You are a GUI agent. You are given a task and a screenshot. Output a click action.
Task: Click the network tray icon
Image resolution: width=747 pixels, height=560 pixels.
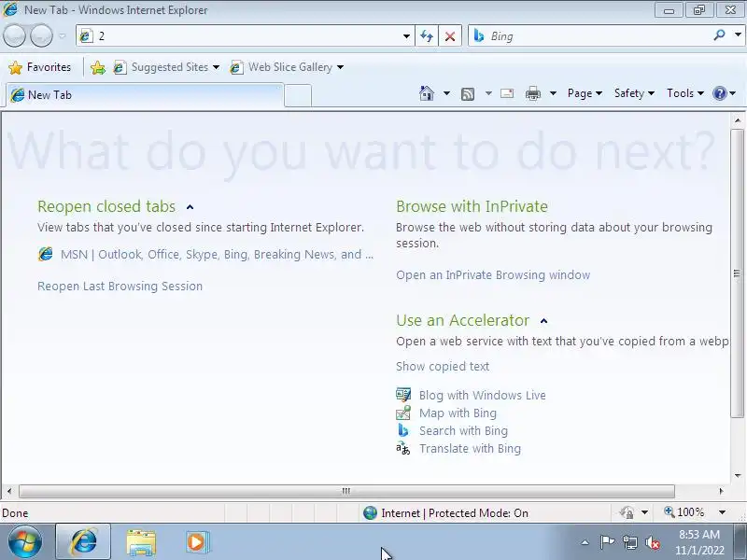629,542
